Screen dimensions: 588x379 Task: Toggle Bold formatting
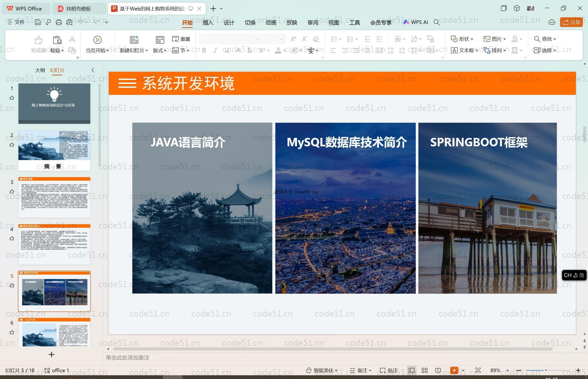point(204,50)
